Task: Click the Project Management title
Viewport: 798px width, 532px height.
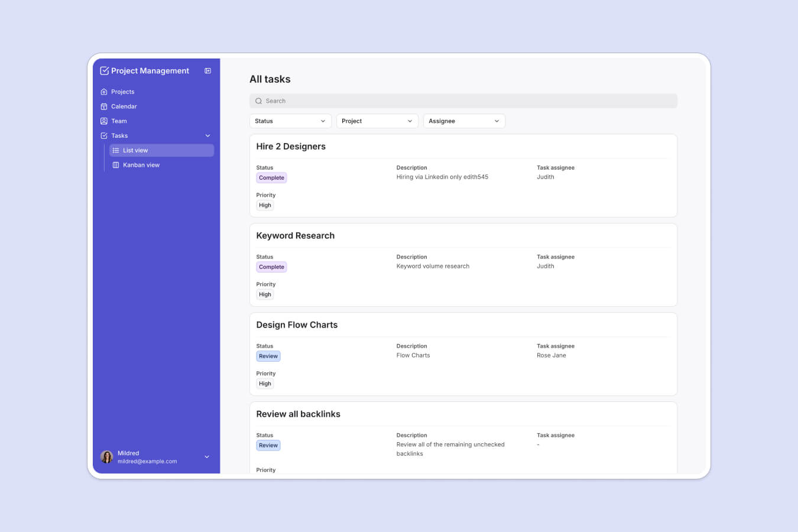Action: click(x=150, y=71)
